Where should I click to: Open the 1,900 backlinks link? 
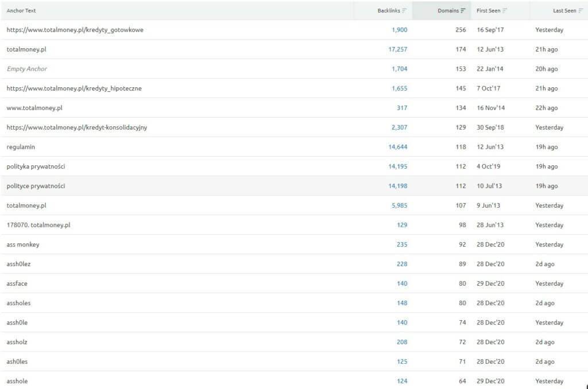pos(399,30)
